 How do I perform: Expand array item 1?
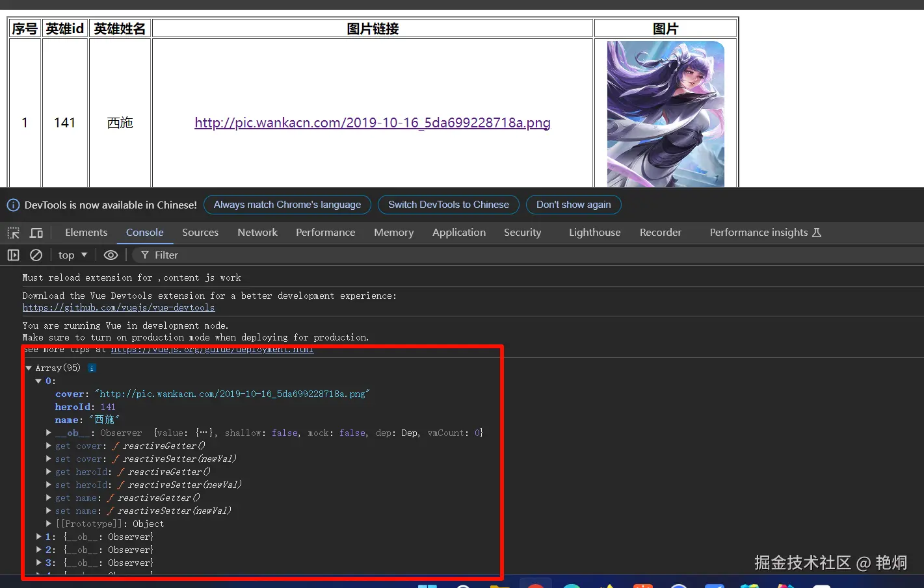tap(39, 537)
